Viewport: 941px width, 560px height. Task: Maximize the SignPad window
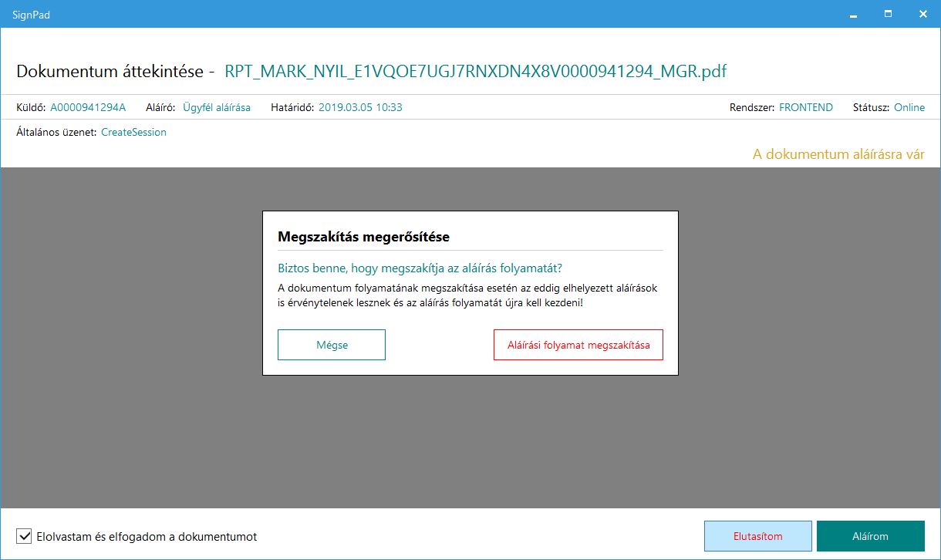pyautogui.click(x=888, y=14)
